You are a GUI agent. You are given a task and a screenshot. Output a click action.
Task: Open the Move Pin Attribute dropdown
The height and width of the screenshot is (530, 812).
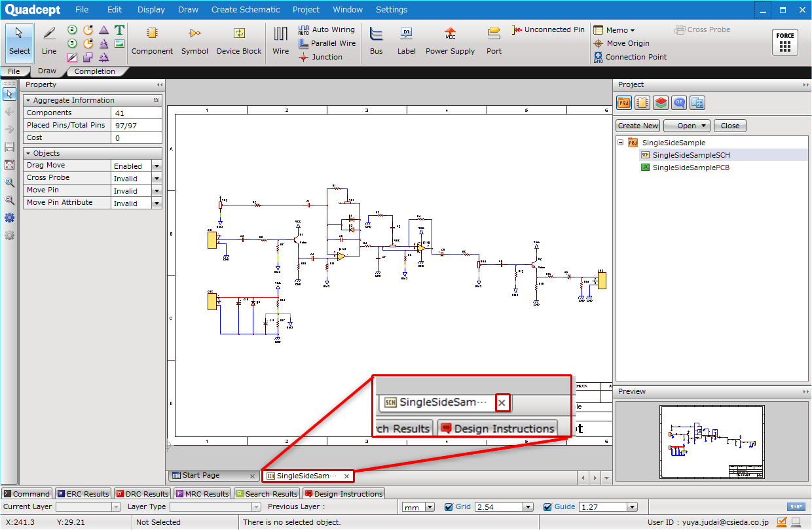point(157,203)
